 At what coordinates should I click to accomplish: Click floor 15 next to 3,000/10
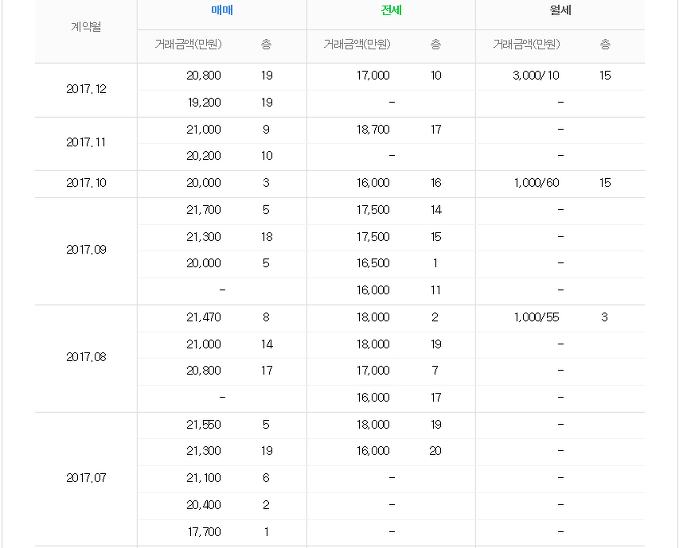(605, 76)
